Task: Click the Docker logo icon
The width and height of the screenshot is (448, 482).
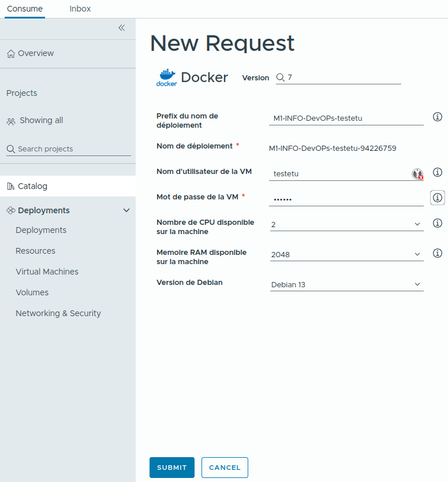Action: tap(166, 77)
